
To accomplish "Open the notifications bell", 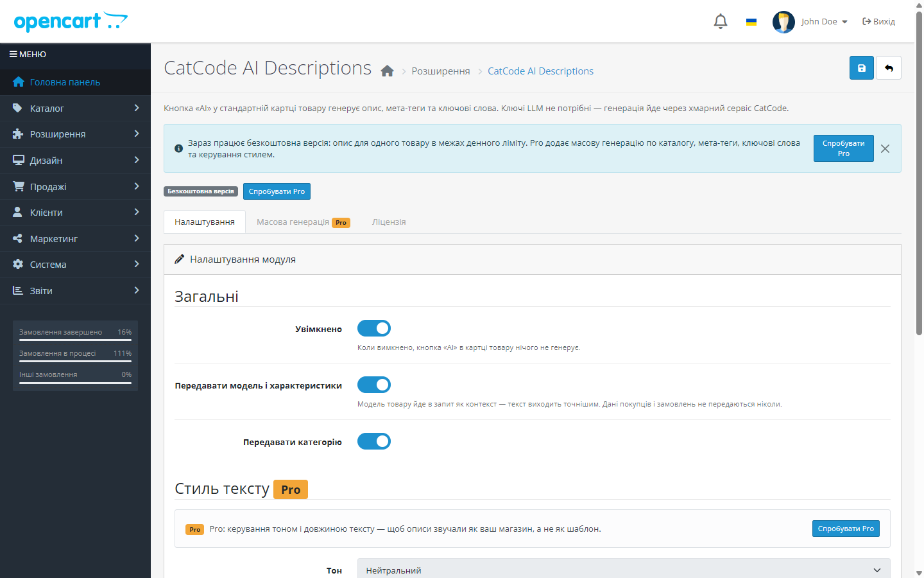I will point(721,21).
